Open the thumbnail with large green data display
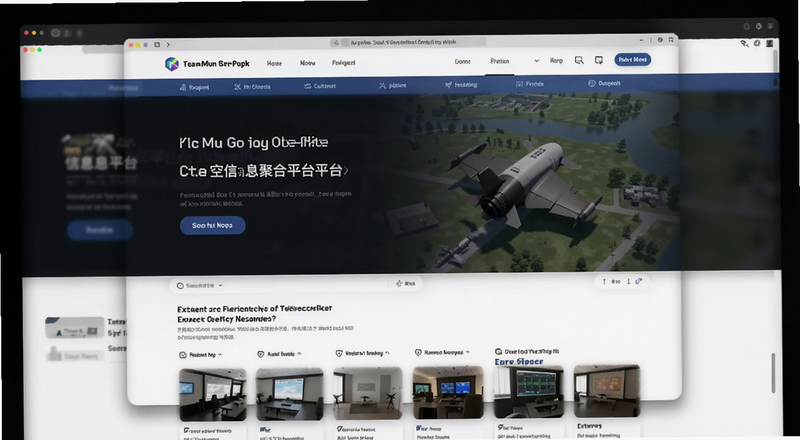Image resolution: width=800 pixels, height=440 pixels. [x=529, y=391]
